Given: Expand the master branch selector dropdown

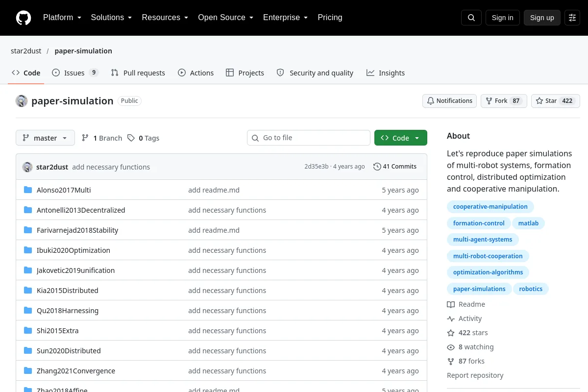Looking at the screenshot, I should (x=45, y=138).
